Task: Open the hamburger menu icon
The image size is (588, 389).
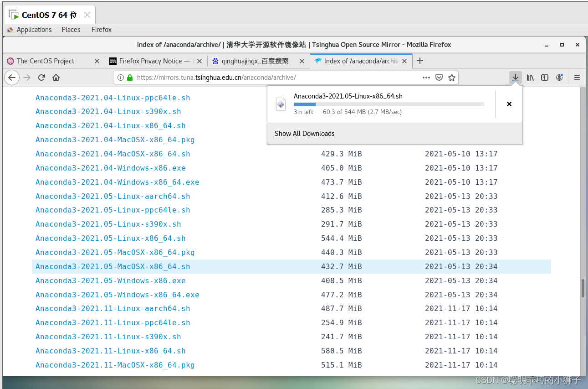Action: (577, 77)
